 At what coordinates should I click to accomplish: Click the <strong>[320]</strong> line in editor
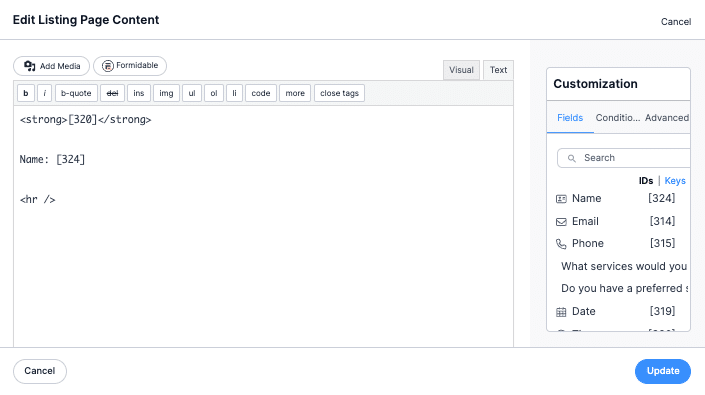tap(85, 120)
